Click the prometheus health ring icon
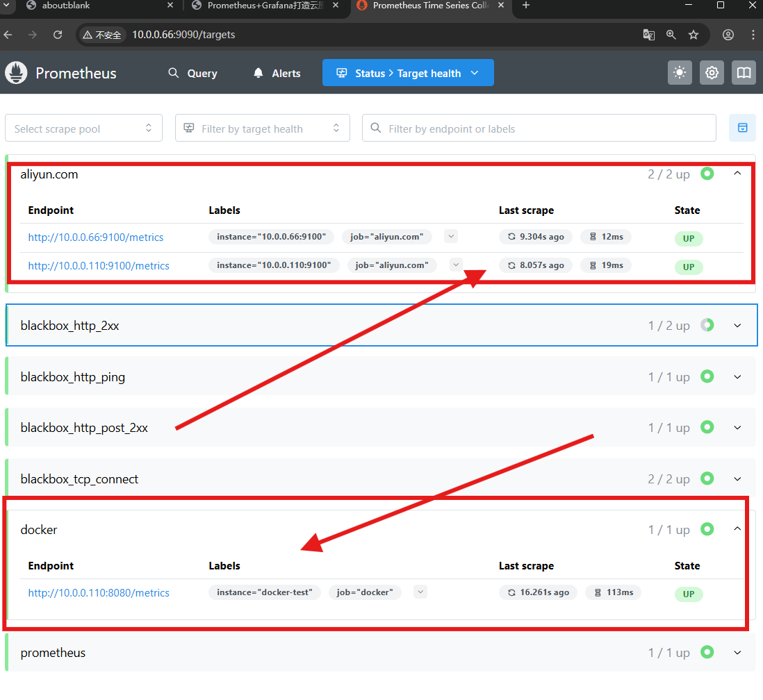 click(x=707, y=652)
